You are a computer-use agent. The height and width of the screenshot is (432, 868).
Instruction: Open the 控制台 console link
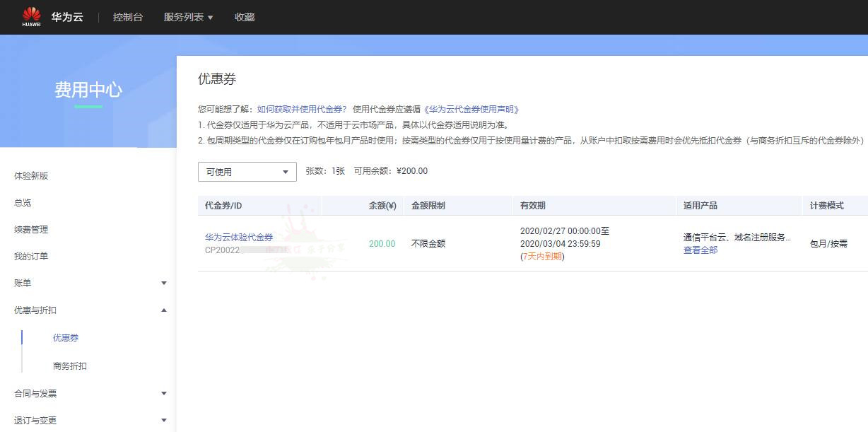128,17
